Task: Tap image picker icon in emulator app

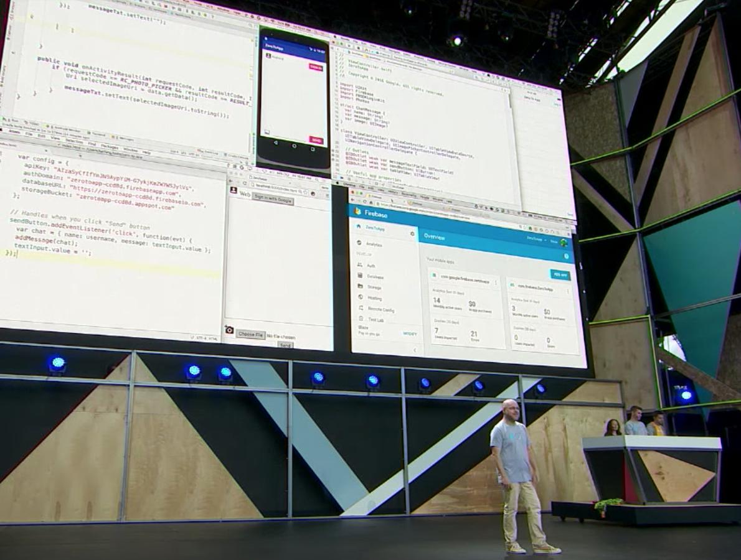Action: [x=267, y=132]
